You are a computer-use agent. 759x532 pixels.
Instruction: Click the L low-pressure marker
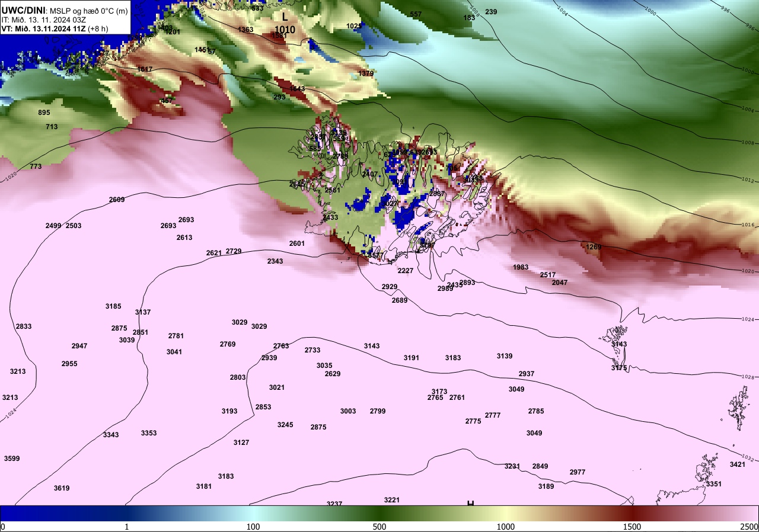point(285,18)
